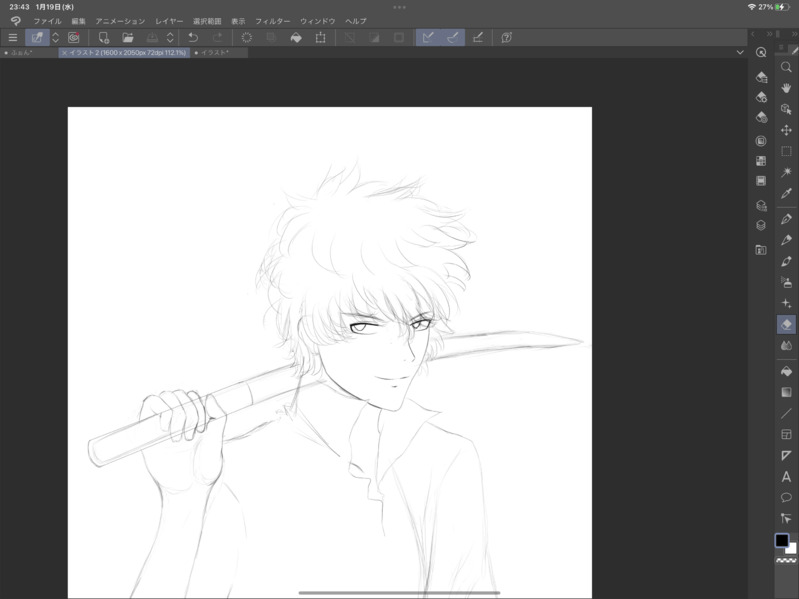Open the Tool Property palette icon
This screenshot has width=799, height=599.
point(761,97)
